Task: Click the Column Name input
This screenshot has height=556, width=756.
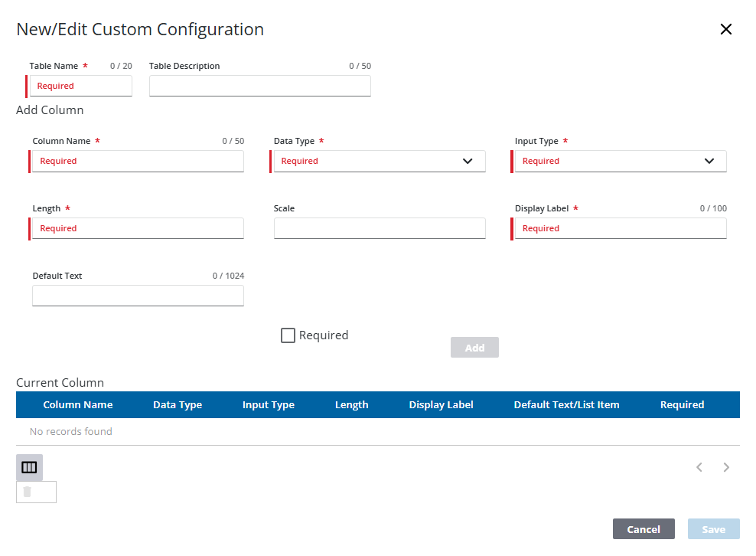Action: [x=138, y=162]
